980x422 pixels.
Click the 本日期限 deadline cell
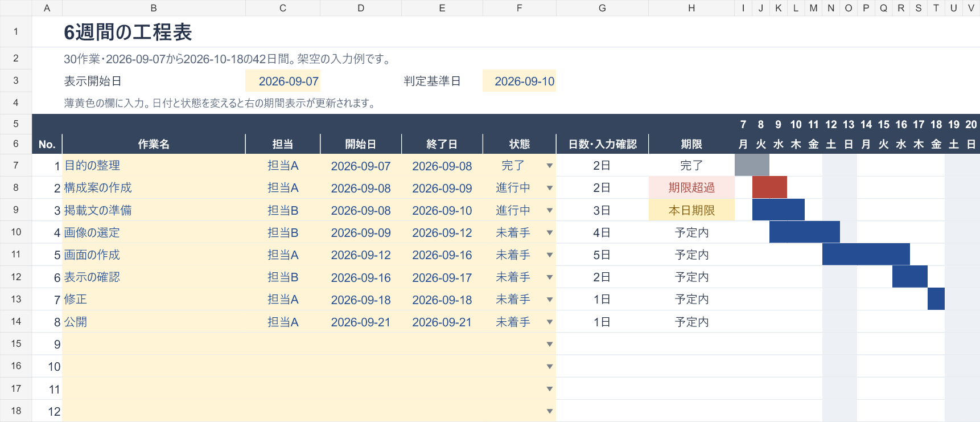pos(691,210)
